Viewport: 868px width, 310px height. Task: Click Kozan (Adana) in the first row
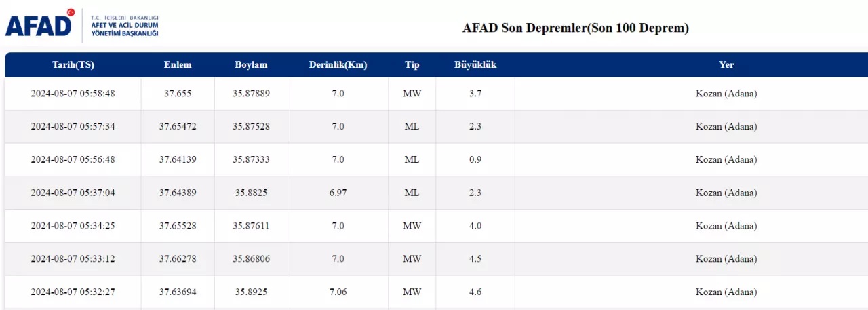[x=726, y=94]
